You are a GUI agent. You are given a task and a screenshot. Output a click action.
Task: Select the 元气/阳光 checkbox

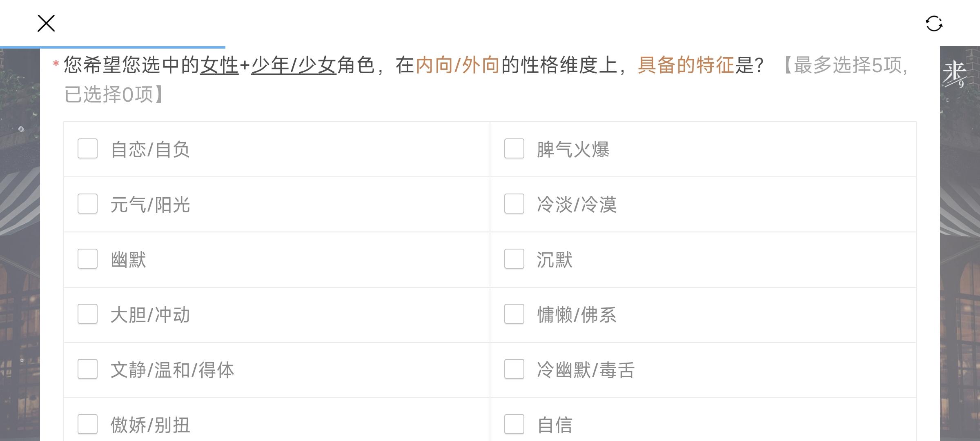[87, 204]
